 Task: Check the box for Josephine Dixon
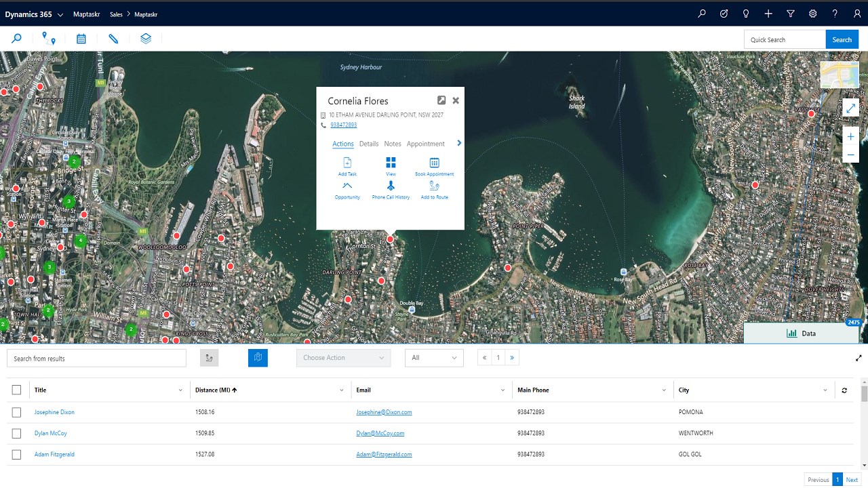click(17, 412)
